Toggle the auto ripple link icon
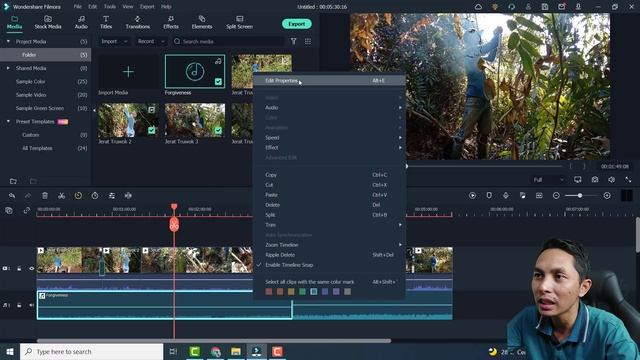Viewport: 640px width, 360px height. click(27, 211)
